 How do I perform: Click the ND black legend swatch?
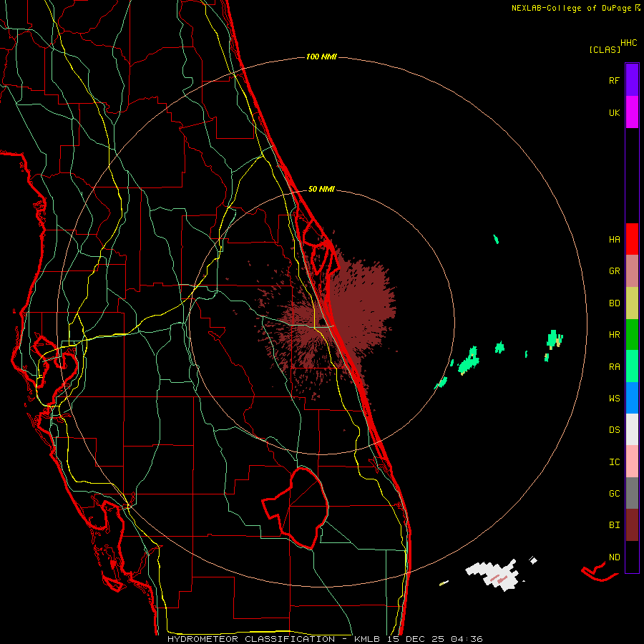(632, 557)
